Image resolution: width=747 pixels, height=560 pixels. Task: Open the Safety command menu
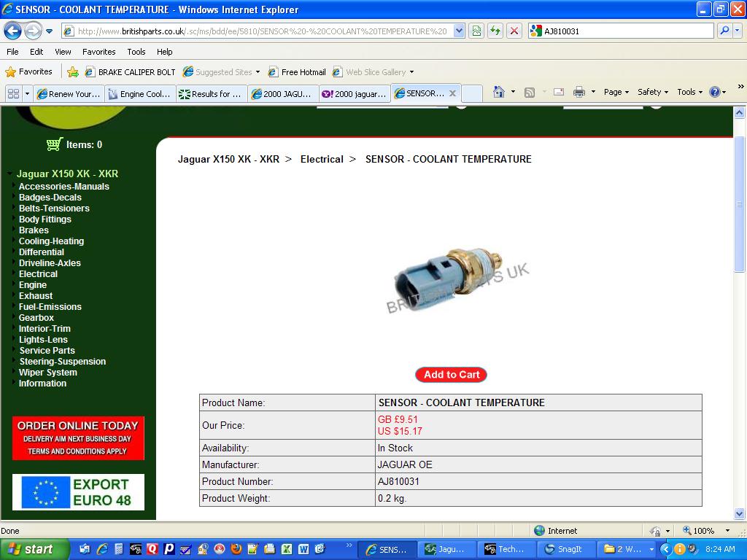click(653, 92)
